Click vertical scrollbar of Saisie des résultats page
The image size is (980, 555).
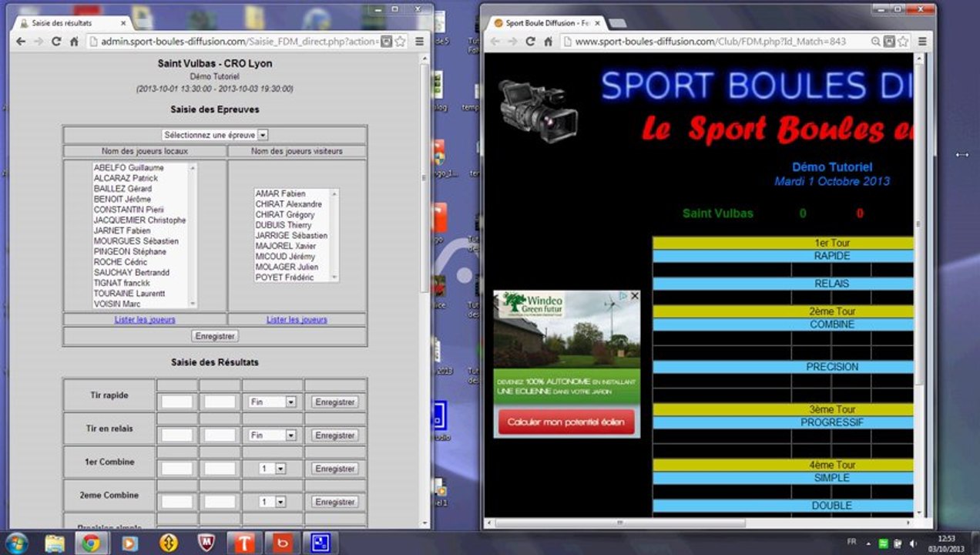tap(425, 177)
